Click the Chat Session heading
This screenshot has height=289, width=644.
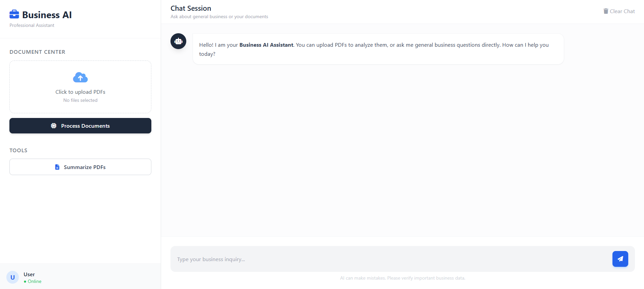click(x=191, y=8)
